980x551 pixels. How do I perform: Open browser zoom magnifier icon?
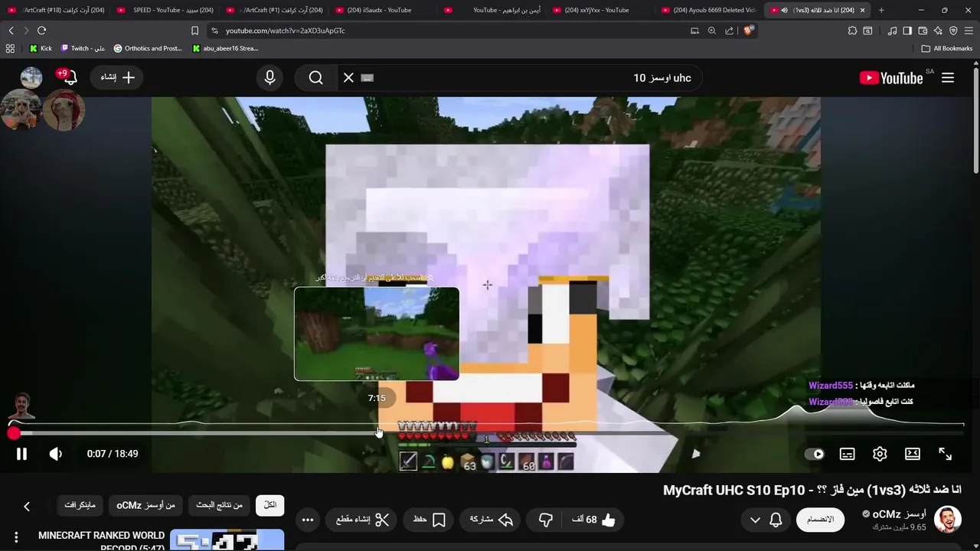point(712,31)
